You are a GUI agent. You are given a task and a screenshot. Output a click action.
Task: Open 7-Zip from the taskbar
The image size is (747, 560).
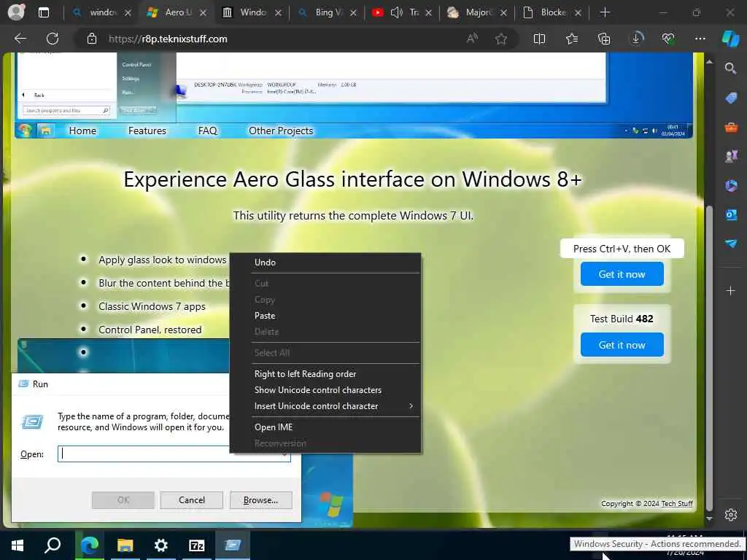pos(196,545)
